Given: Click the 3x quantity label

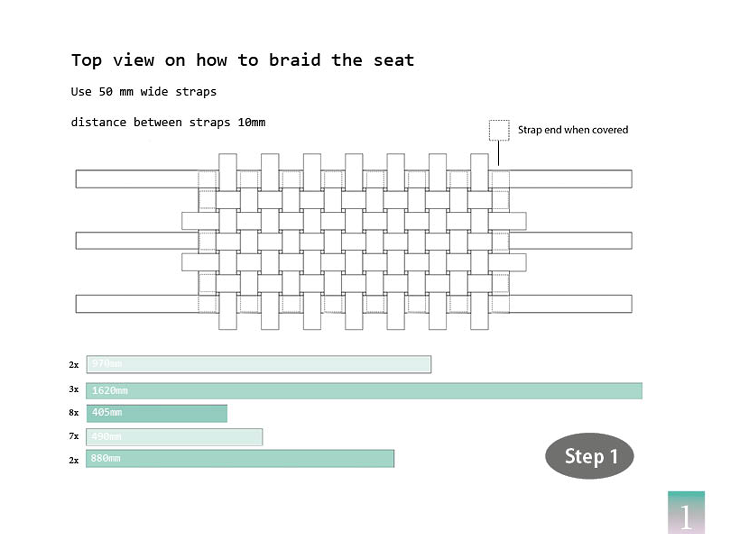Looking at the screenshot, I should (74, 389).
